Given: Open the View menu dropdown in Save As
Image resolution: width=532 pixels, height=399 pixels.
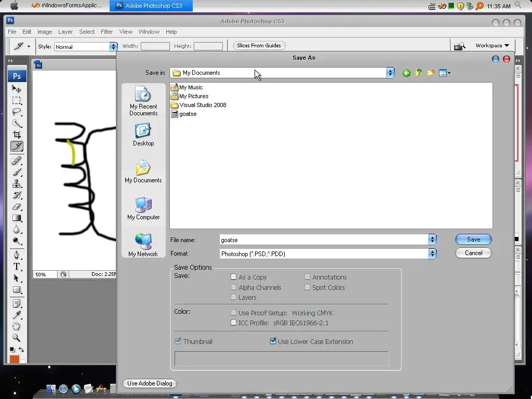Looking at the screenshot, I should [x=445, y=73].
